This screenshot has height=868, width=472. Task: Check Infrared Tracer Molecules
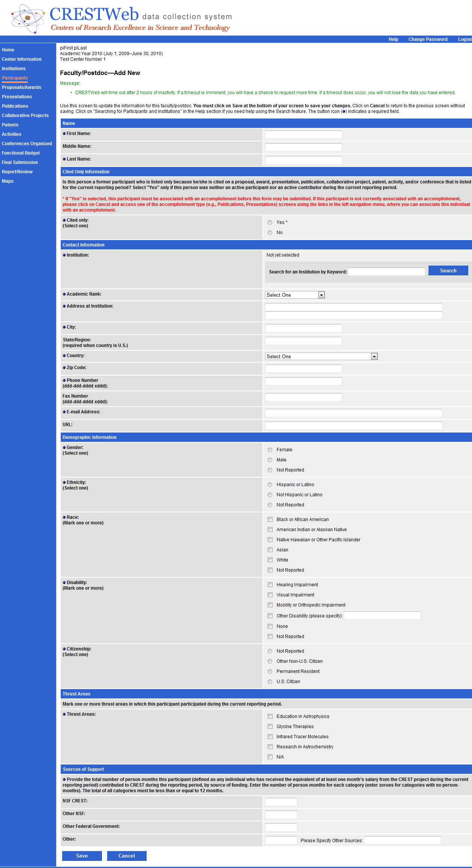coord(270,737)
